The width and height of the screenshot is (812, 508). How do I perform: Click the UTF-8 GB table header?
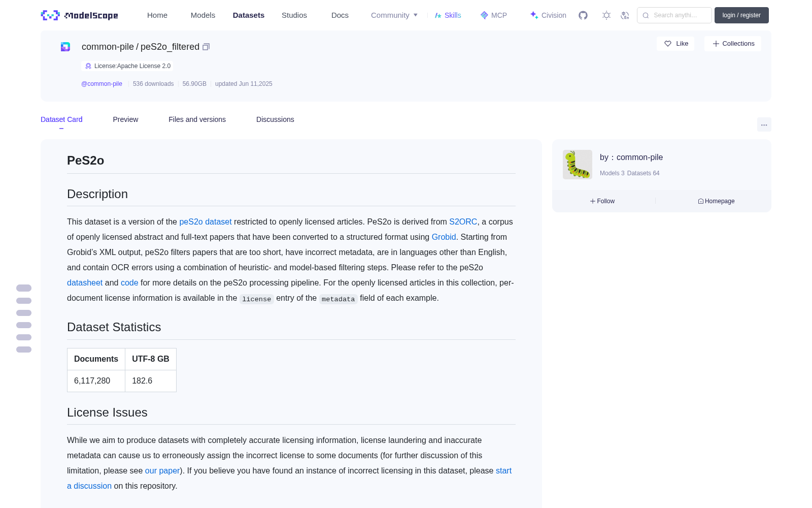151,359
